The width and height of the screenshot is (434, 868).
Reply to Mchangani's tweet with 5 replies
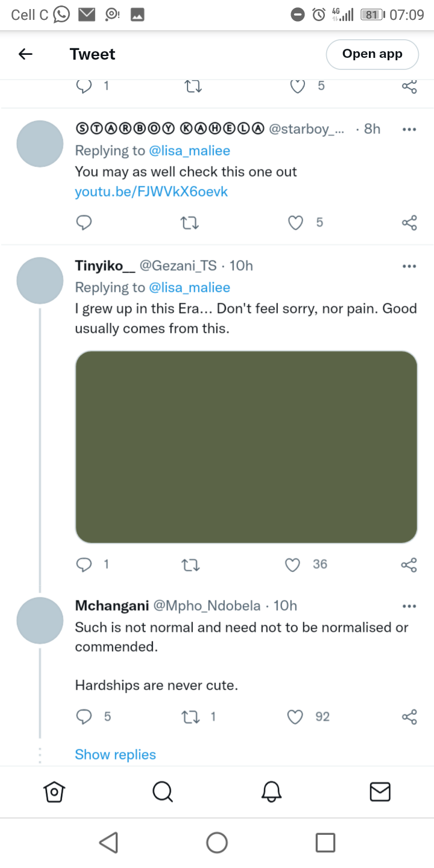(84, 717)
